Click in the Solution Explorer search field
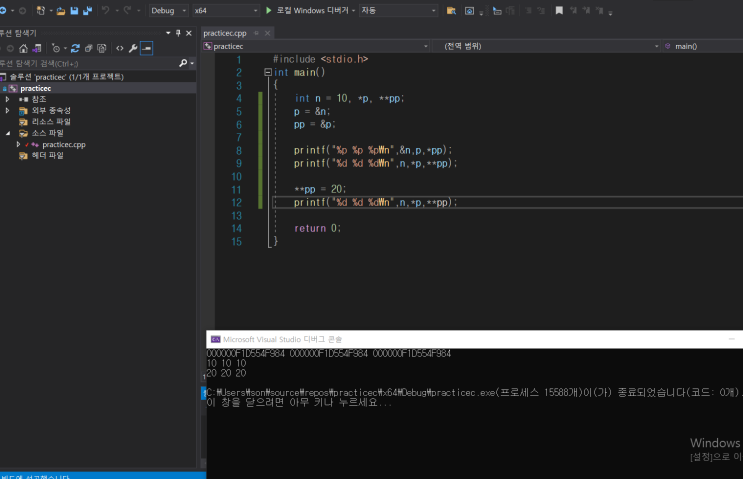Screen dimensions: 743x479 click(88, 63)
